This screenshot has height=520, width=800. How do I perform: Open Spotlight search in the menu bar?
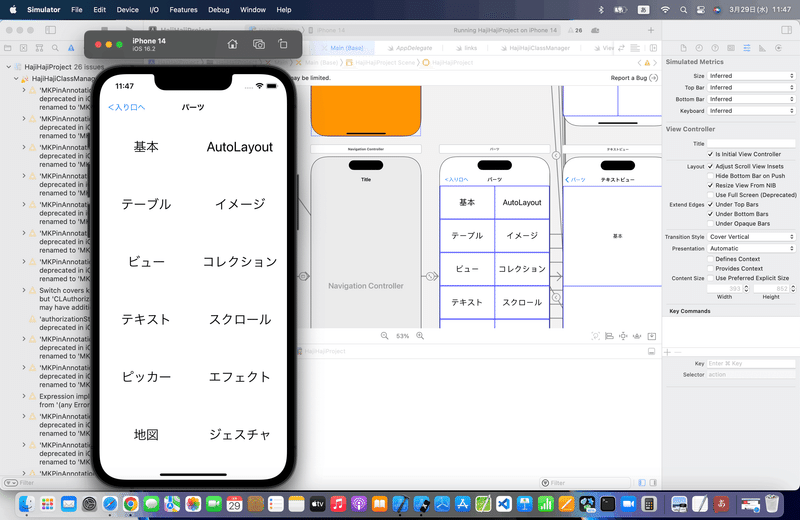(683, 10)
